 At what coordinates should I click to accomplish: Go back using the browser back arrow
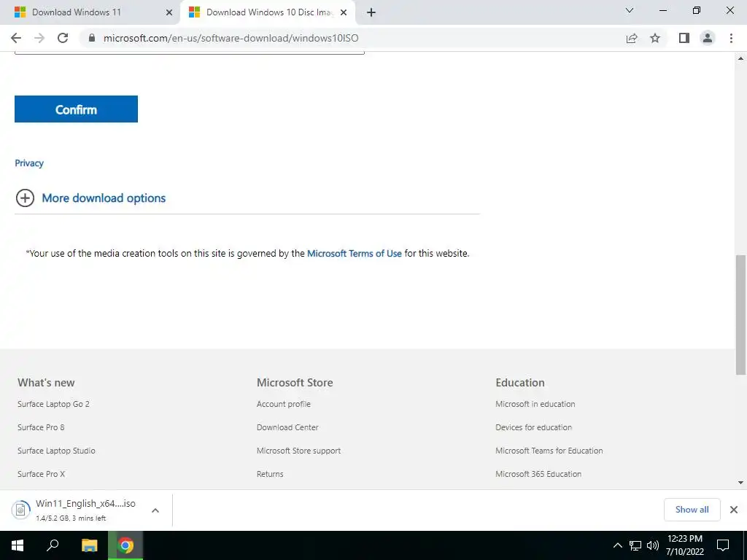16,38
